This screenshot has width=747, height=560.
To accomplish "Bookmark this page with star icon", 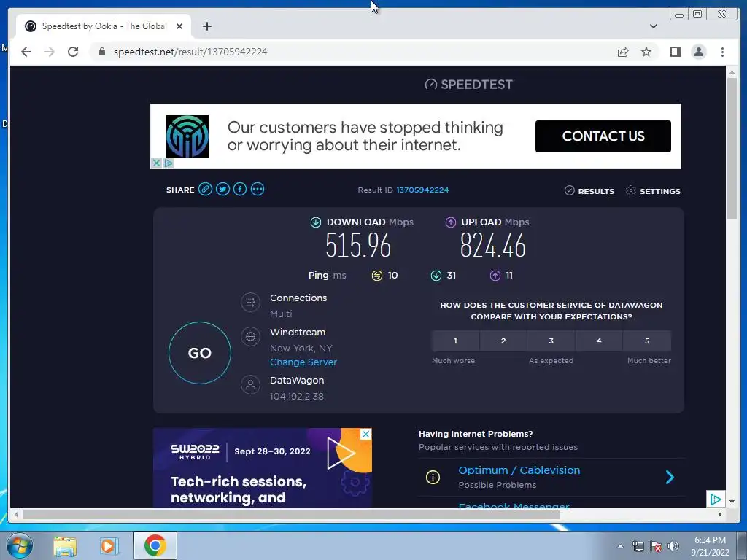I will tap(646, 52).
